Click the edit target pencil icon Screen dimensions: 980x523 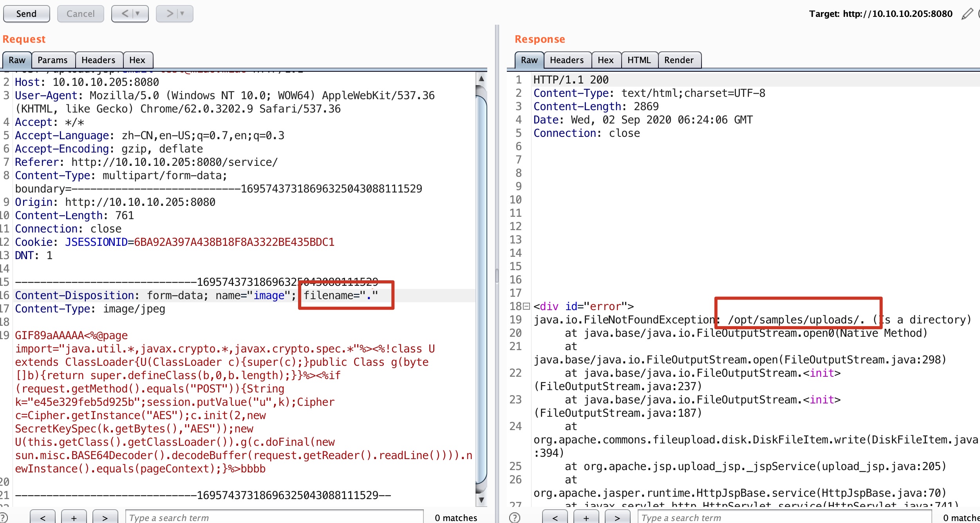coord(967,14)
